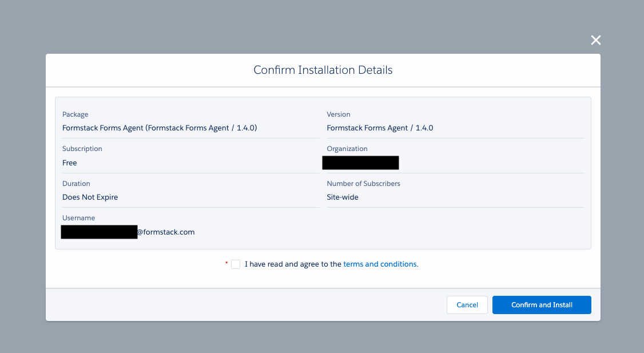
Task: Click the Number of Subscribers label
Action: point(363,184)
